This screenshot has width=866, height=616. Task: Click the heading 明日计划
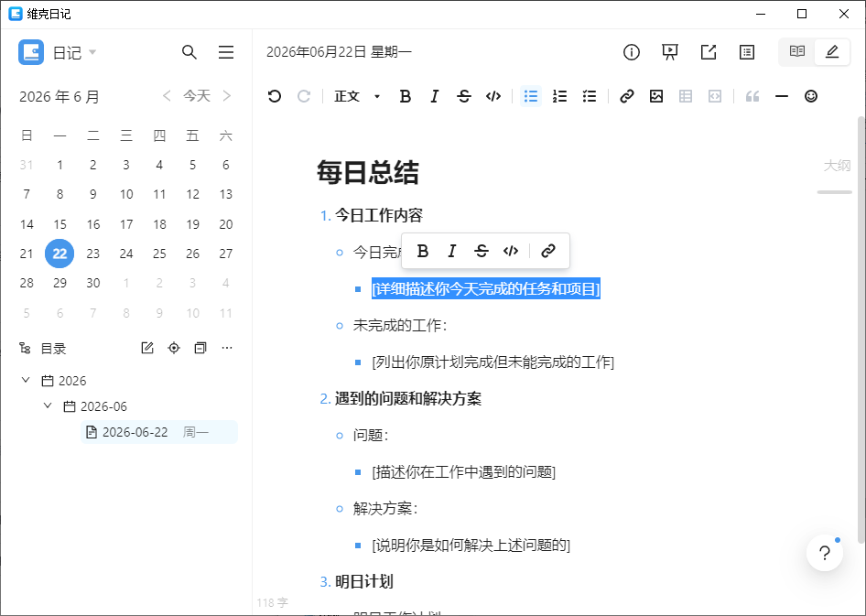pyautogui.click(x=364, y=581)
